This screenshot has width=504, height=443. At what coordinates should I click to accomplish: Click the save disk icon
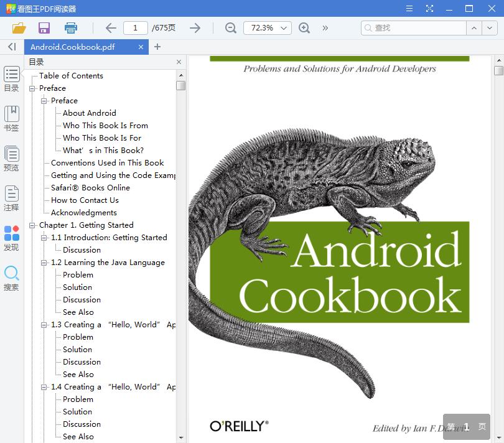pos(44,28)
